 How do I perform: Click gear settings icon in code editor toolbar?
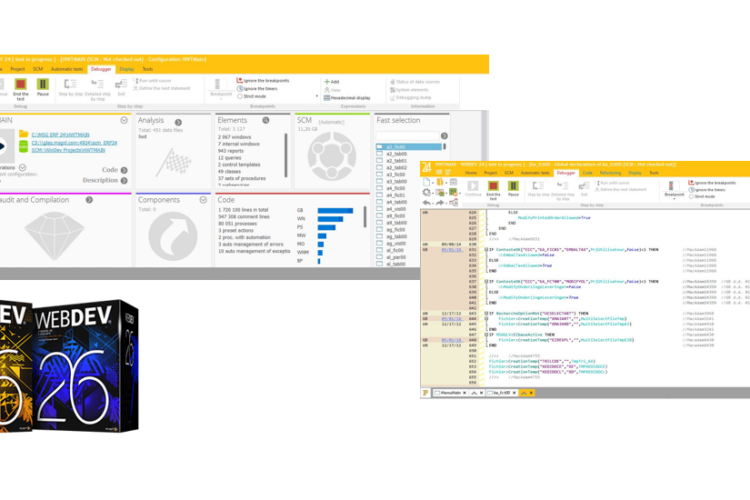click(x=427, y=192)
